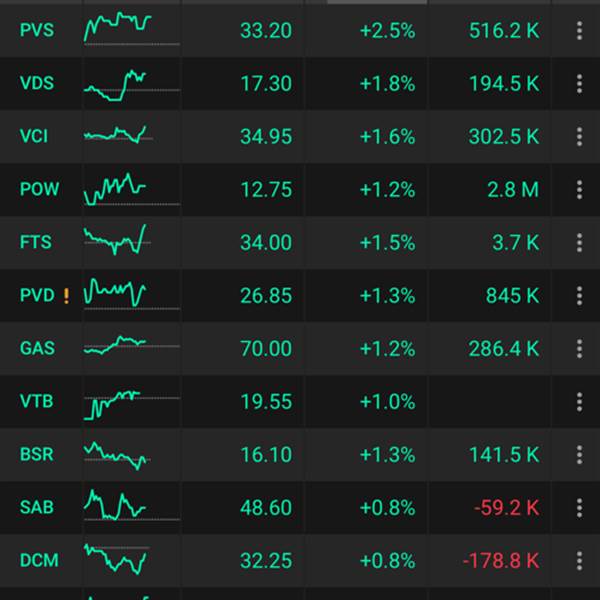Open the three-dot menu for BSR
The height and width of the screenshot is (600, 600).
(579, 454)
